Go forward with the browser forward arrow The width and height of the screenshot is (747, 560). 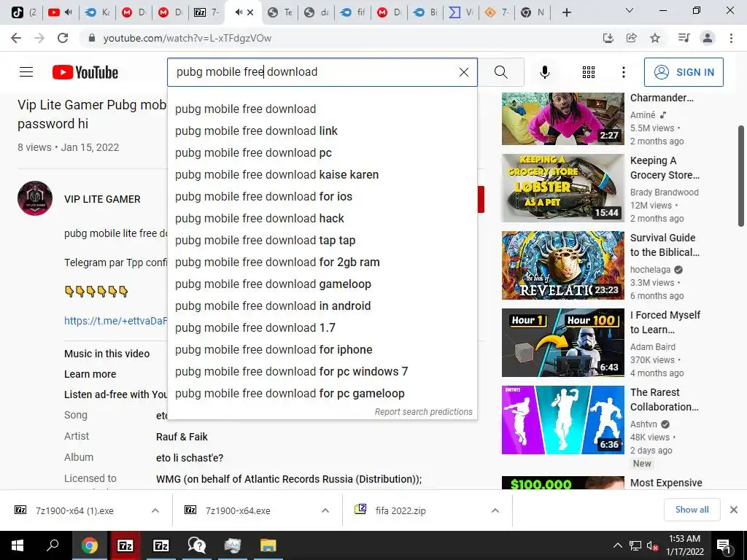tap(39, 38)
